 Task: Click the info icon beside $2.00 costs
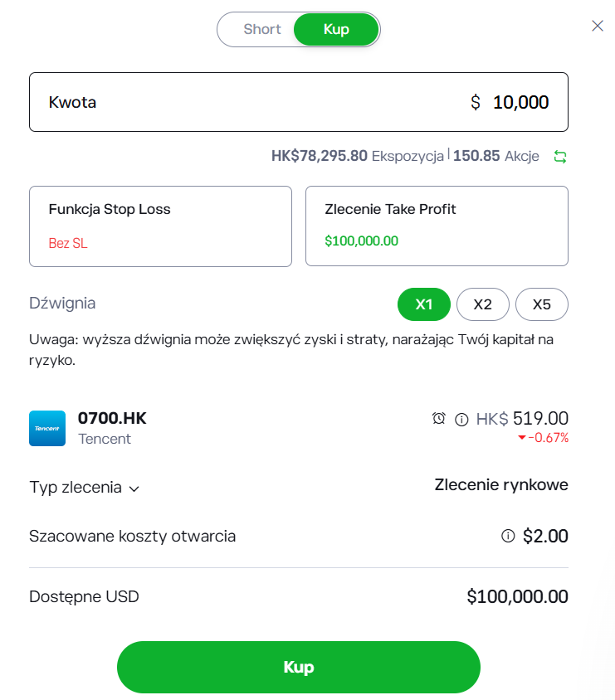pos(508,537)
